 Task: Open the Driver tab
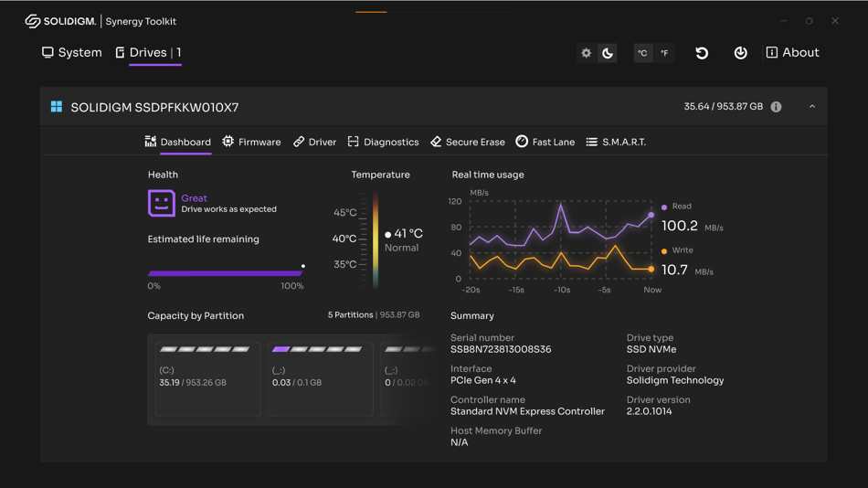click(x=314, y=143)
